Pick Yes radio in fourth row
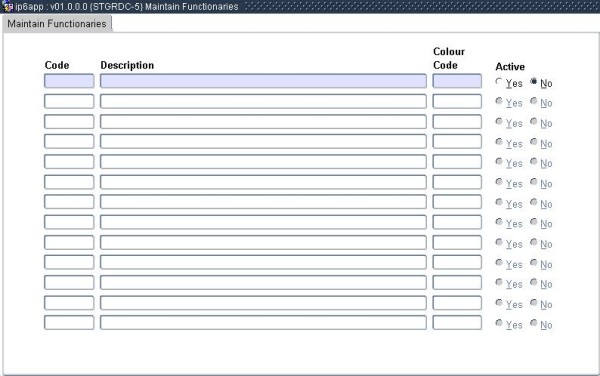The image size is (600, 376). (x=499, y=142)
